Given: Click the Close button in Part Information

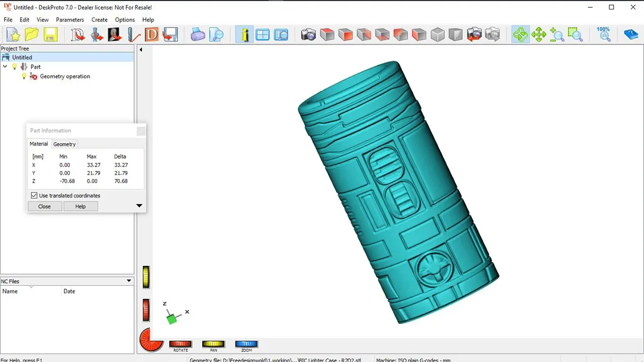Looking at the screenshot, I should pyautogui.click(x=44, y=206).
